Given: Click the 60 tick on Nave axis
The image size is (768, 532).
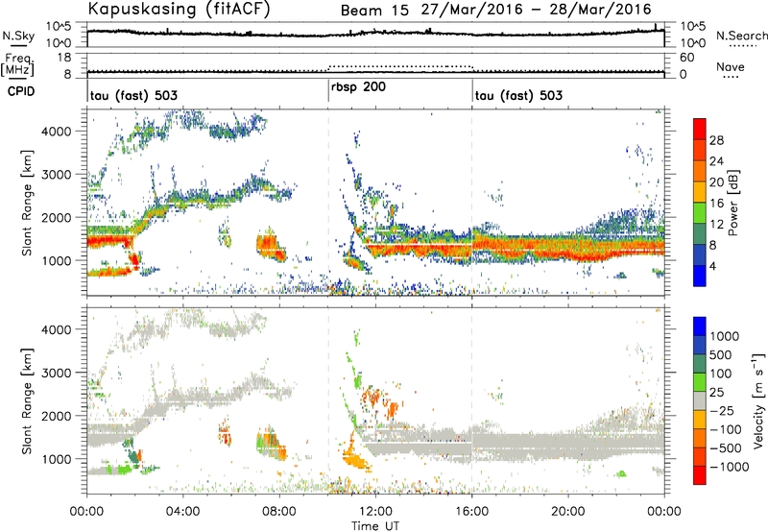Looking at the screenshot, I should [x=686, y=58].
